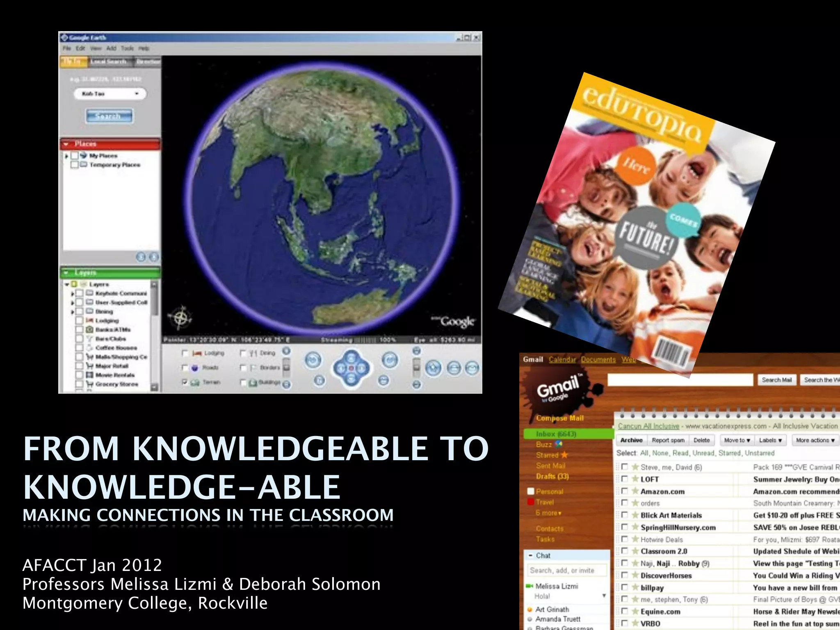Click the Starred star icon in Gmail sidebar
This screenshot has height=630, width=840.
pos(564,455)
